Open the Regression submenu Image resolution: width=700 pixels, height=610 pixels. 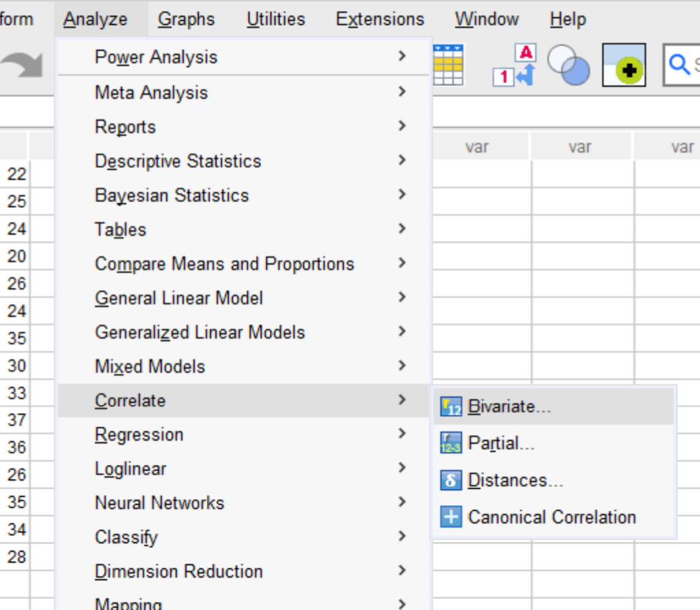(x=244, y=435)
